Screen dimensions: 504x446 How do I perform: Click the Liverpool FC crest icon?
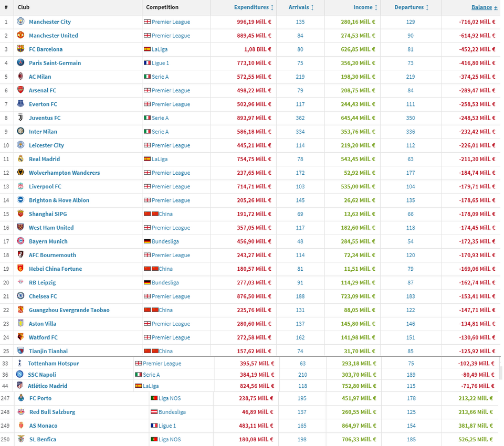pos(20,186)
